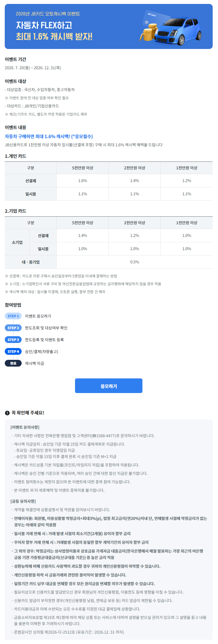The width and height of the screenshot is (218, 644).
Task: Click the 소기업 row header cell
Action: point(17,242)
